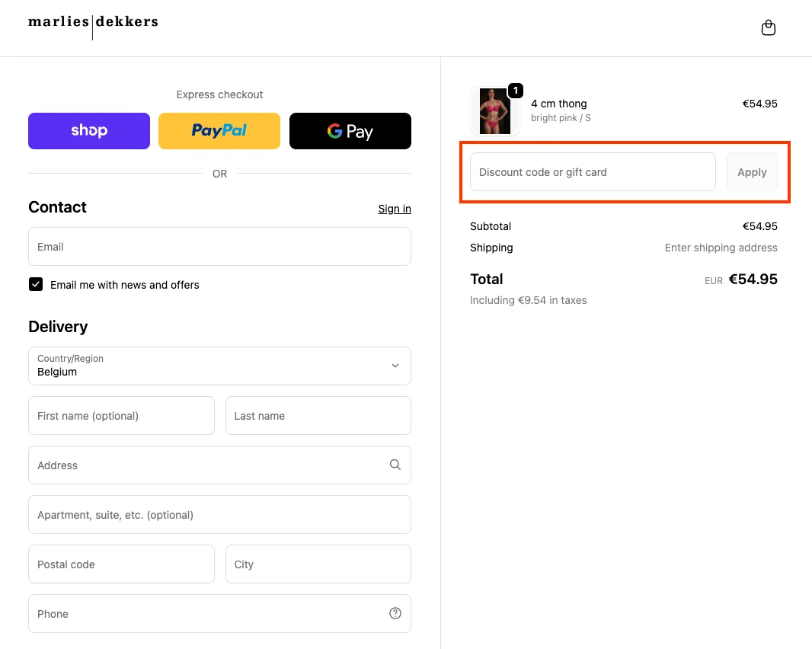This screenshot has width=812, height=649.
Task: Click the Phone input field
Action: point(219,614)
